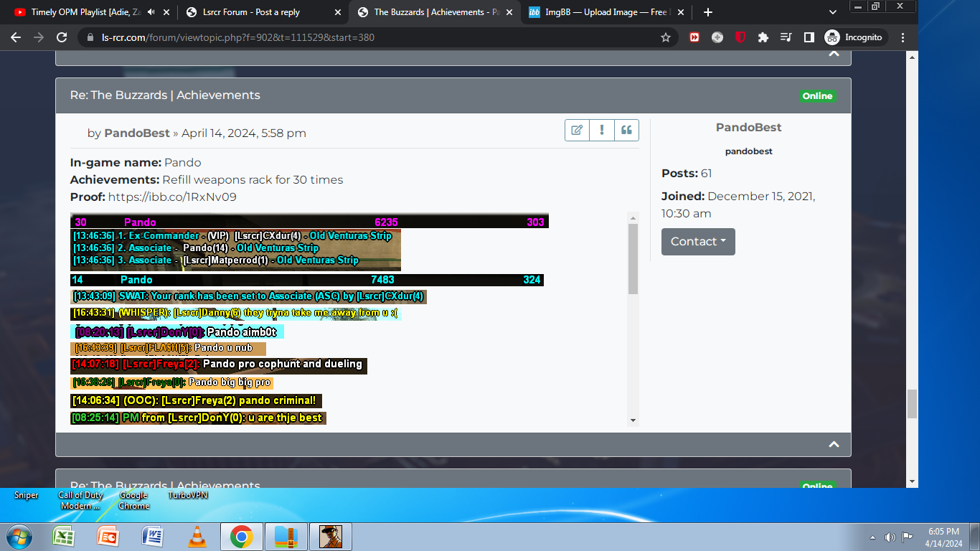This screenshot has width=980, height=551.
Task: Click the green Online status badge
Action: [817, 96]
